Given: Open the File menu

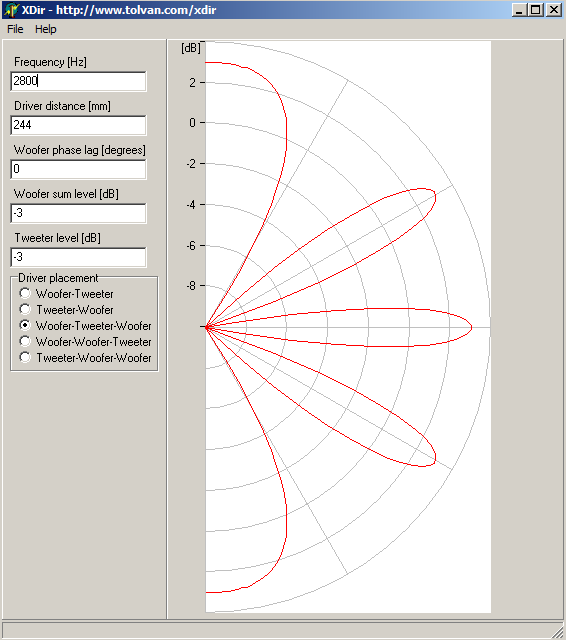Looking at the screenshot, I should 15,29.
